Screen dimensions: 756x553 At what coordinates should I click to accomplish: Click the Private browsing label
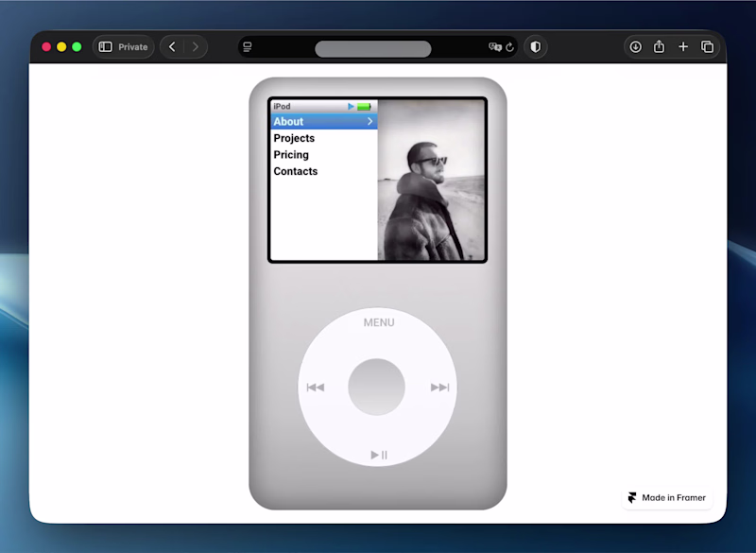(x=133, y=46)
